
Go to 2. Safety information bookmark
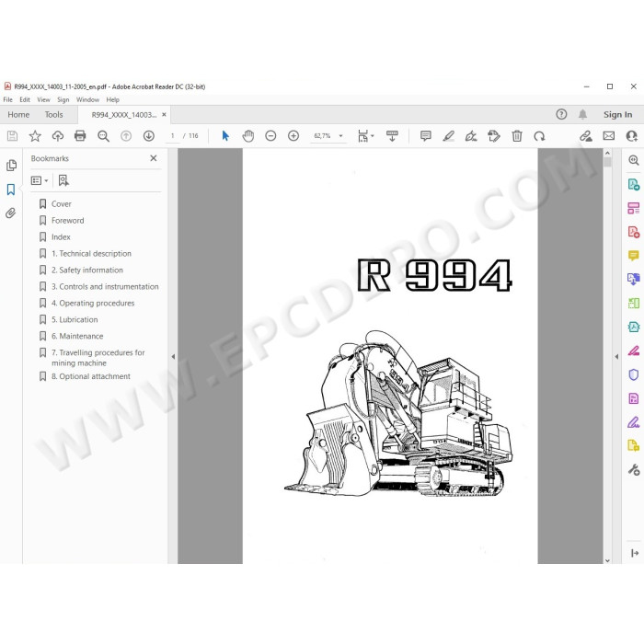click(87, 270)
